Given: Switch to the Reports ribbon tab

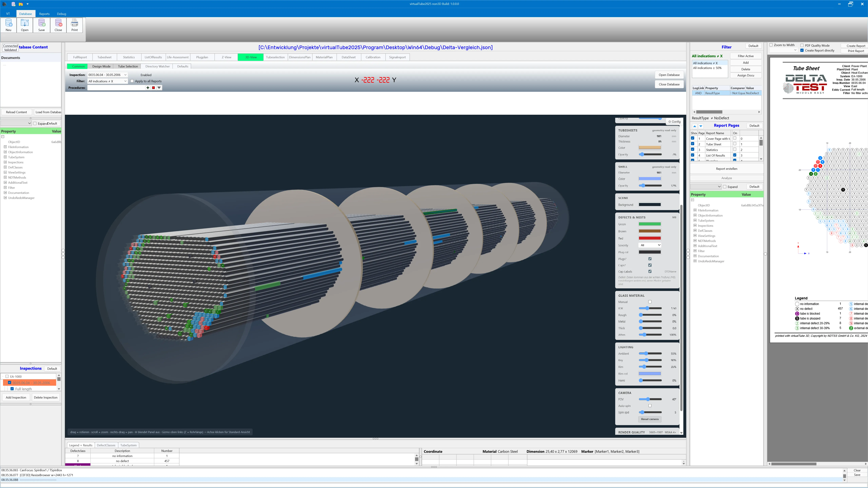Looking at the screenshot, I should point(44,14).
